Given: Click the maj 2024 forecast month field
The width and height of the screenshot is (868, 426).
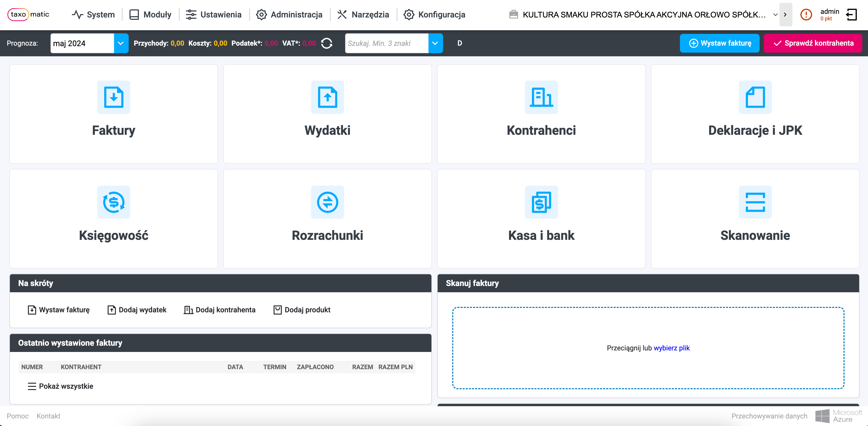Looking at the screenshot, I should click(82, 43).
